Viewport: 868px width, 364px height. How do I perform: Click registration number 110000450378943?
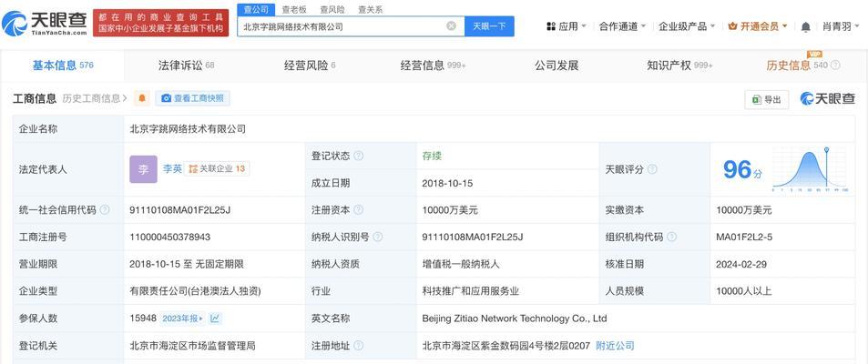(x=170, y=237)
